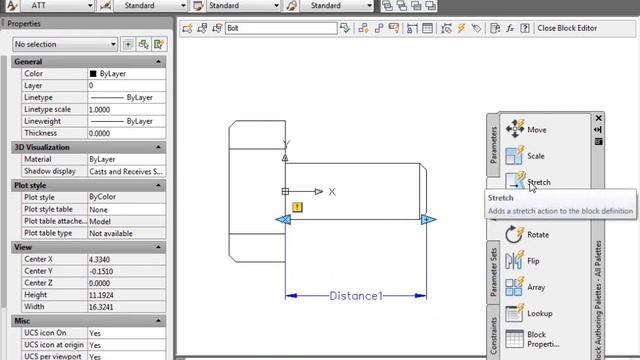This screenshot has width=640, height=360.
Task: Click the Save Block As icon
Action: [217, 28]
